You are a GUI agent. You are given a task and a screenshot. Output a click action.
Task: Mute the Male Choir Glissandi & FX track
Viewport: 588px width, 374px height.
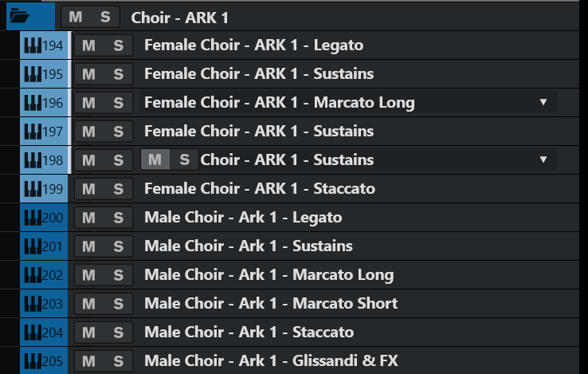pos(88,361)
